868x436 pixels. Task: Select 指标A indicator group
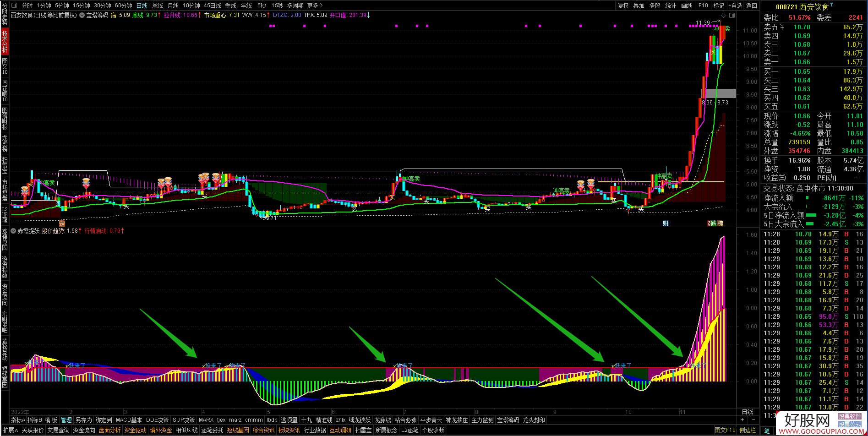point(18,420)
